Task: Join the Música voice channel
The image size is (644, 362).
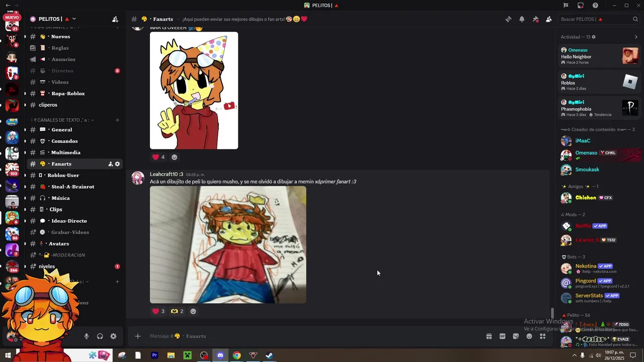Action: (75, 198)
